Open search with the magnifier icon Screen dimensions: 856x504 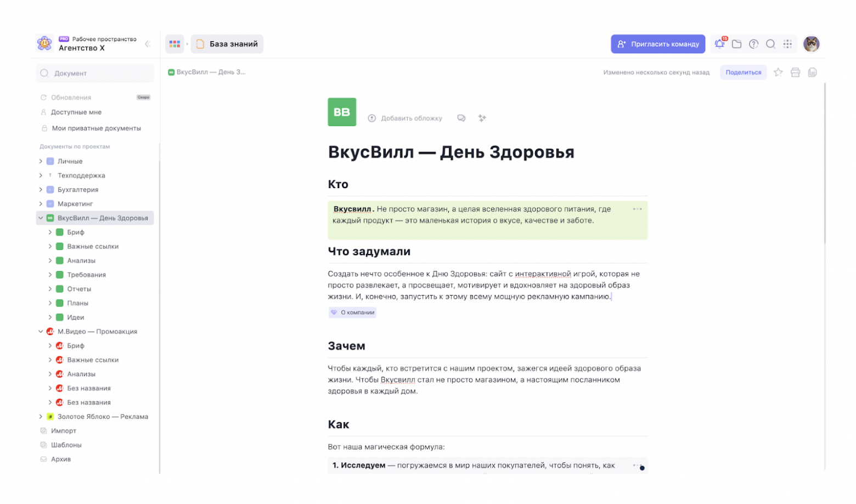click(771, 44)
